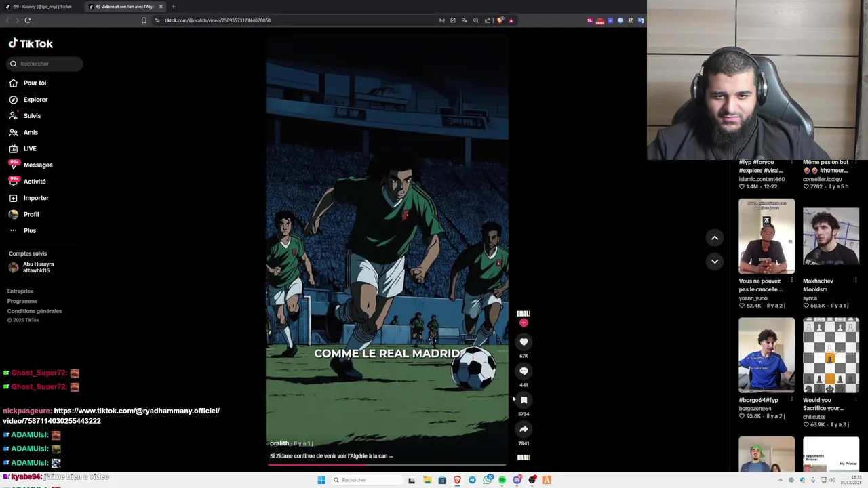
Task: Open options menu for 'Would you Sacrifice' video
Action: tap(856, 400)
